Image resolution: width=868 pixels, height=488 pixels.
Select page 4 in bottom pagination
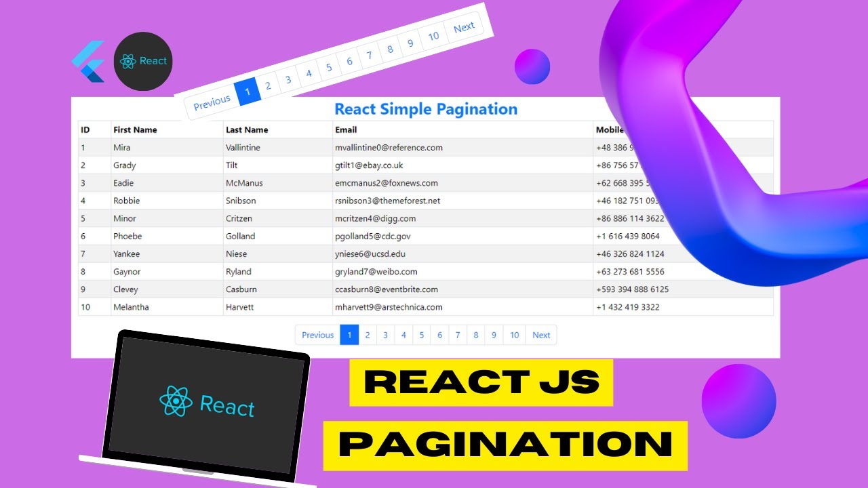click(403, 335)
